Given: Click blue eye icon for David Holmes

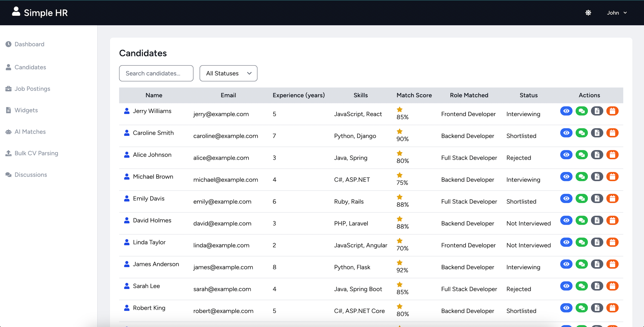Looking at the screenshot, I should pyautogui.click(x=566, y=221).
